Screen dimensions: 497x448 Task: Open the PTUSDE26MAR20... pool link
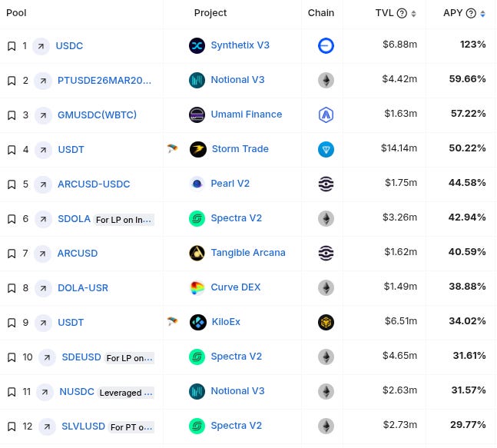click(104, 81)
